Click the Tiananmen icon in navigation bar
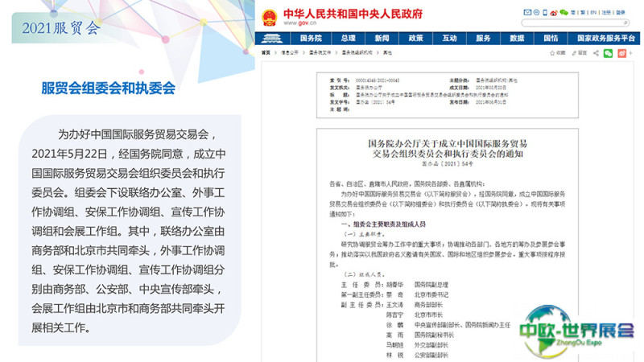This screenshot has height=362, width=644. coord(274,38)
